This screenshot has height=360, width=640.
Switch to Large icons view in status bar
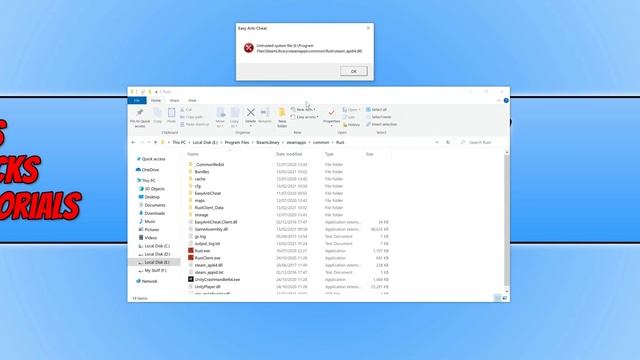(x=504, y=298)
